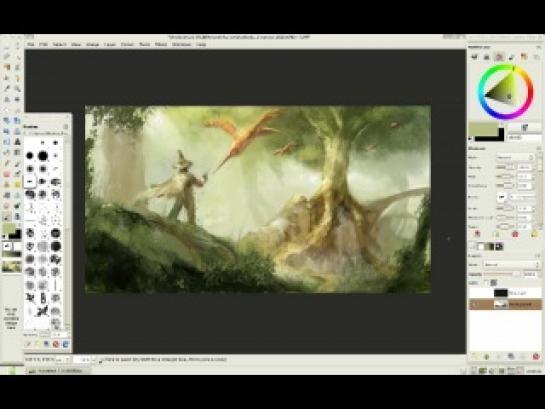Open the tool options Mode dropdown
Image resolution: width=545 pixels, height=409 pixels.
[515, 157]
